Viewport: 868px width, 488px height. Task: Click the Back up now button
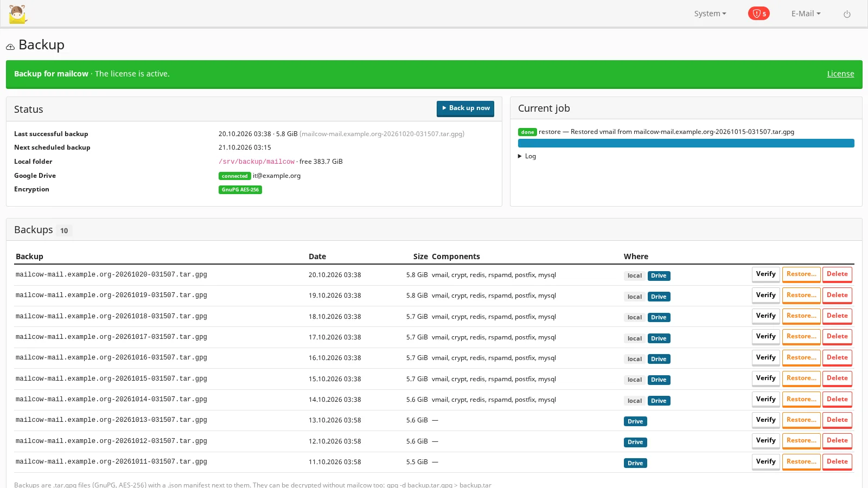coord(465,108)
